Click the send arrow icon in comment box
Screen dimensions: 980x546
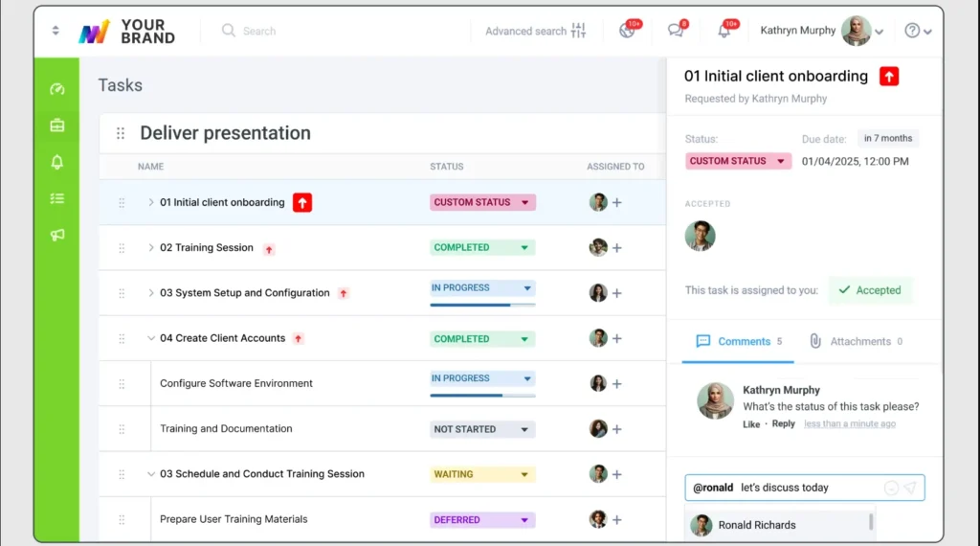click(x=909, y=488)
